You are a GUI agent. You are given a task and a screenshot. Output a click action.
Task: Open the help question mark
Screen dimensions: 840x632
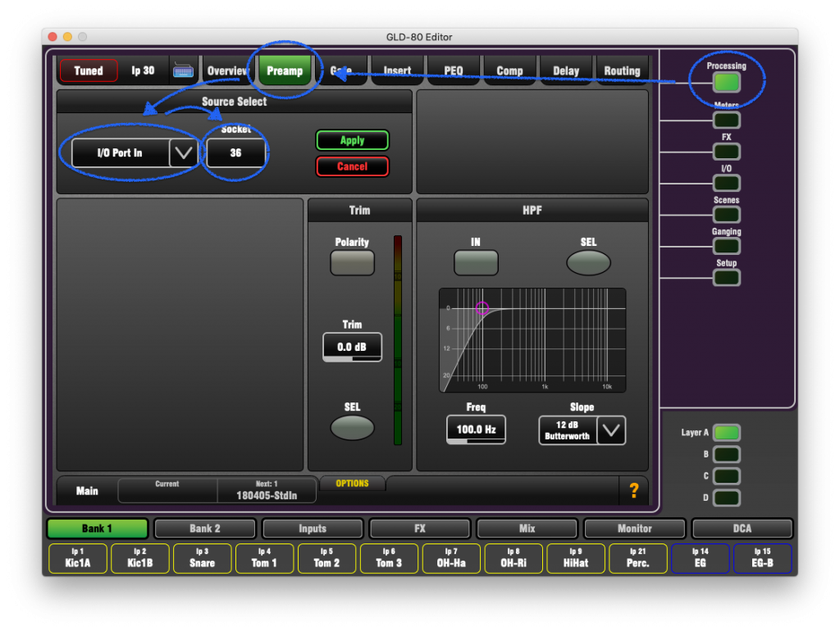(634, 491)
